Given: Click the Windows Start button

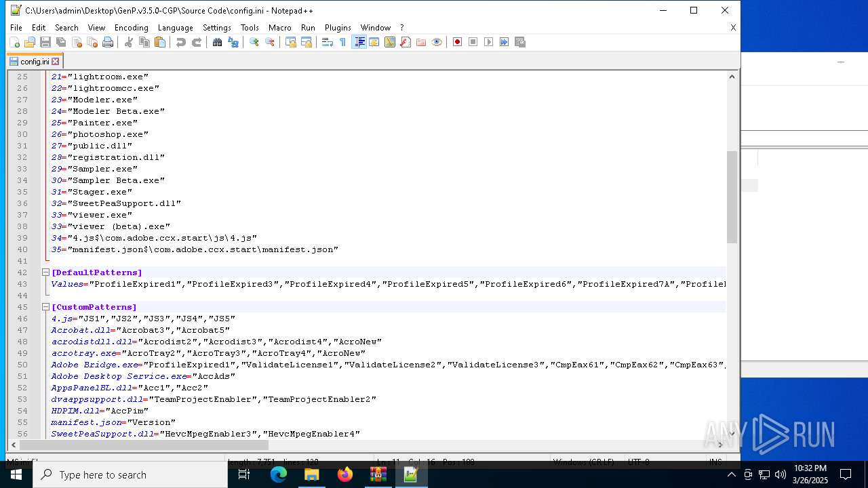Looking at the screenshot, I should tap(16, 474).
